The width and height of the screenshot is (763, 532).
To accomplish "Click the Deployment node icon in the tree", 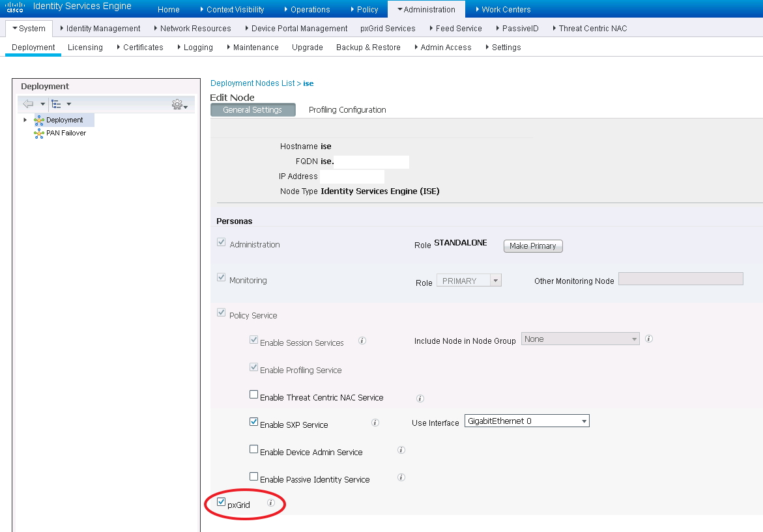I will coord(39,120).
